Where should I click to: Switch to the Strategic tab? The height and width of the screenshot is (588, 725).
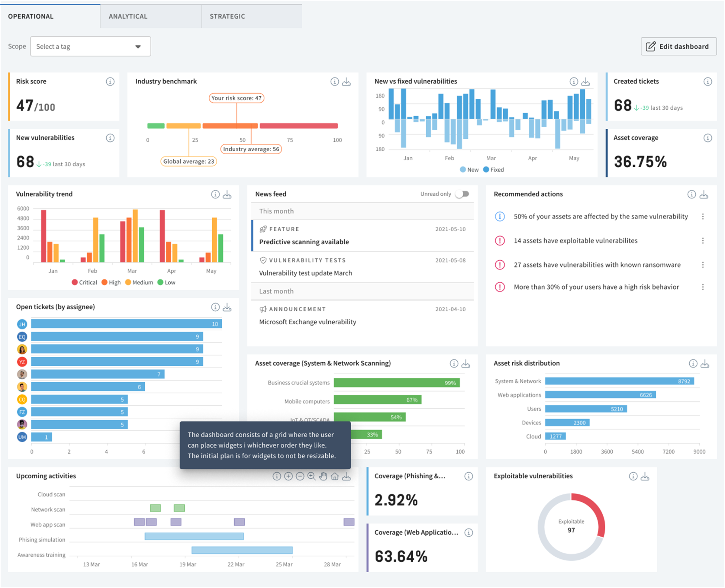(x=252, y=16)
